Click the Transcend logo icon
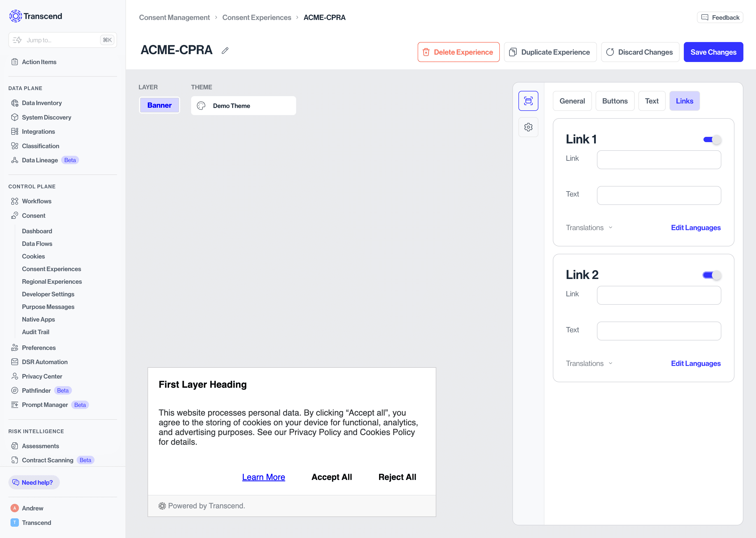 pyautogui.click(x=15, y=16)
